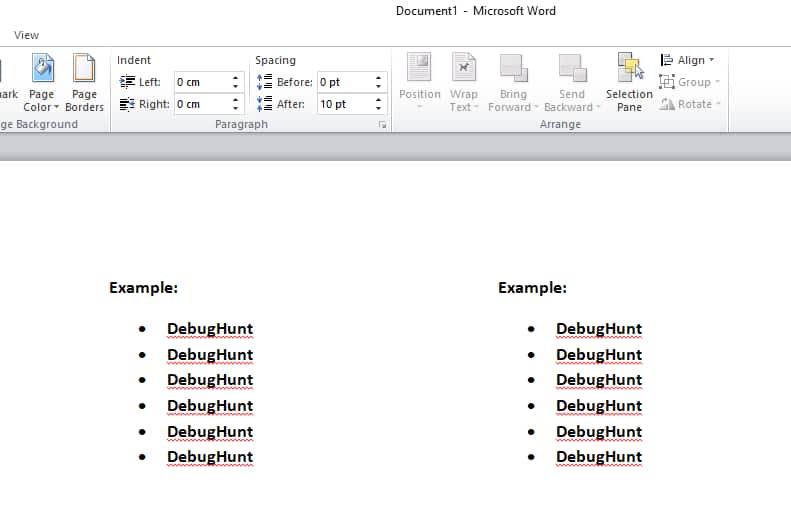
Task: Click the Send Backward icon
Action: (571, 70)
